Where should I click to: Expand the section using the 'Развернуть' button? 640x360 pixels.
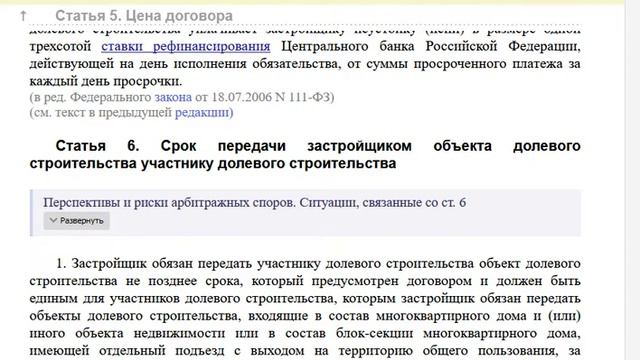pyautogui.click(x=76, y=220)
